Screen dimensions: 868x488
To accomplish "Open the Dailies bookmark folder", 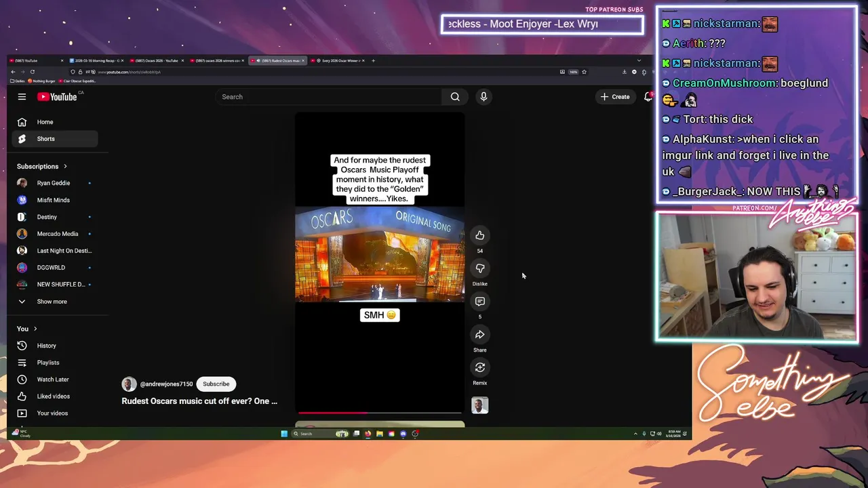I will 18,81.
